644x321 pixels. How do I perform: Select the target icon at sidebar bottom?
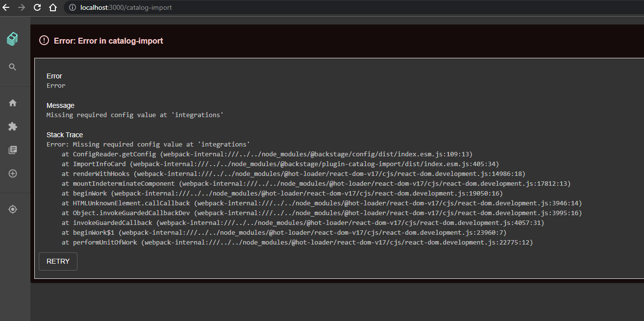pyautogui.click(x=12, y=209)
